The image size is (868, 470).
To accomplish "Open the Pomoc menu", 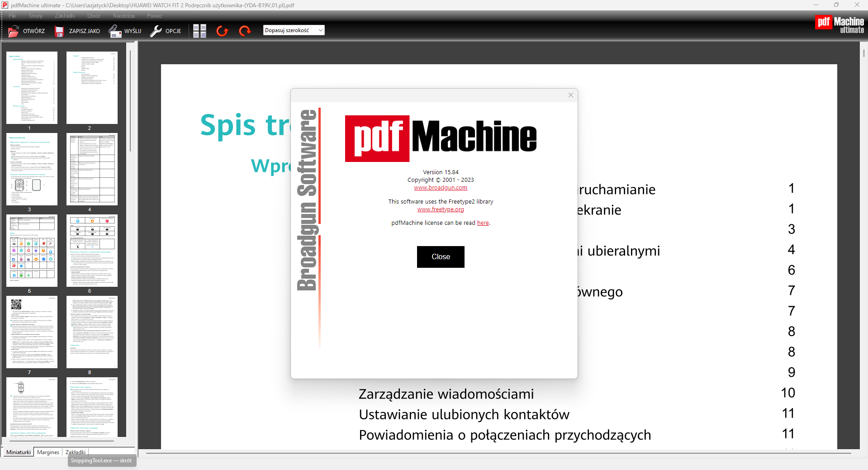I will click(154, 16).
